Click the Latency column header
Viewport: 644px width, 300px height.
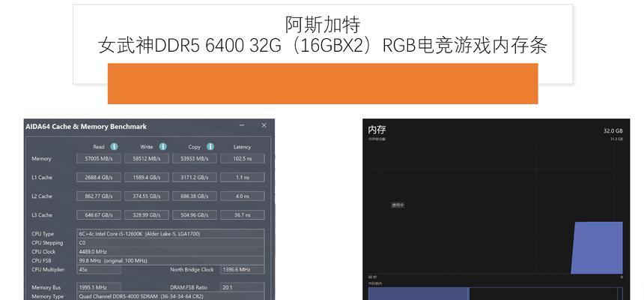click(242, 147)
